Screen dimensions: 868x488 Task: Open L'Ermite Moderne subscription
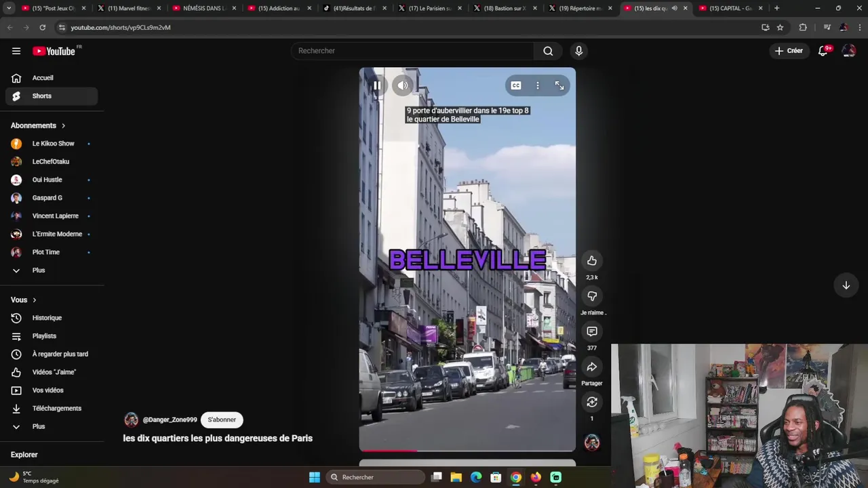[x=52, y=234]
